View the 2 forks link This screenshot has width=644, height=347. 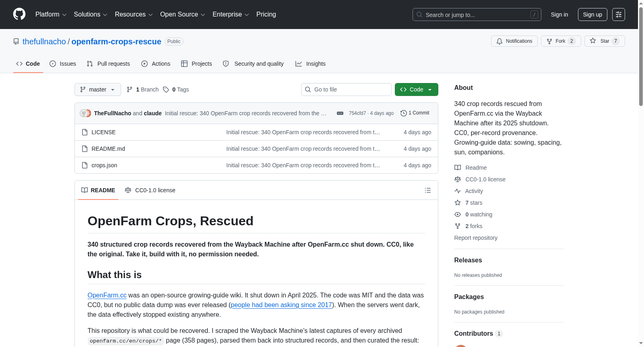469,226
